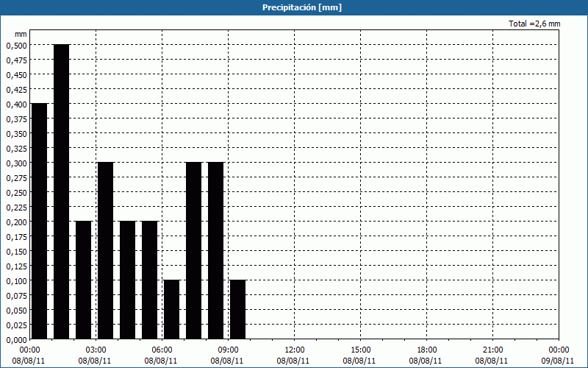
Task: Select the 0,050 y-axis value
Action: pos(17,311)
